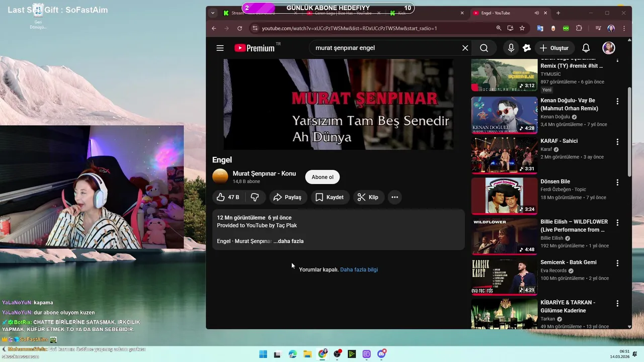The width and height of the screenshot is (644, 362).
Task: Close the Engel - YouTube tab
Action: tap(545, 13)
